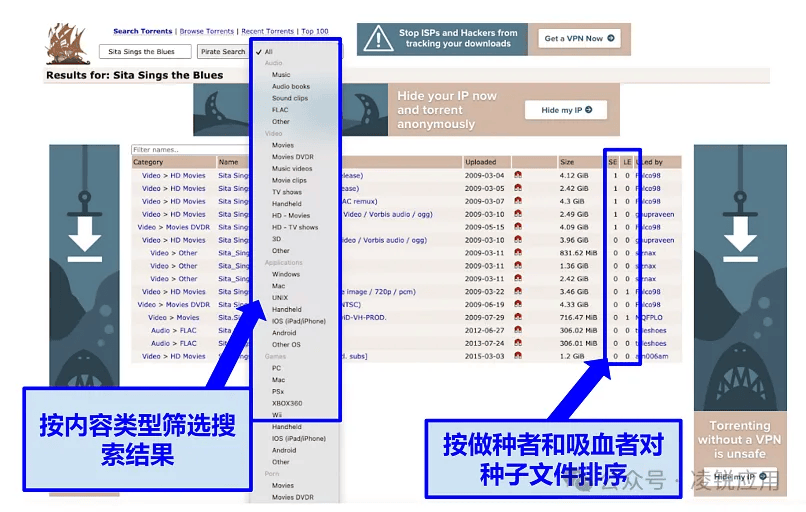
Task: Click the magnet icon for the 2015-03-03 torrent
Action: click(517, 357)
